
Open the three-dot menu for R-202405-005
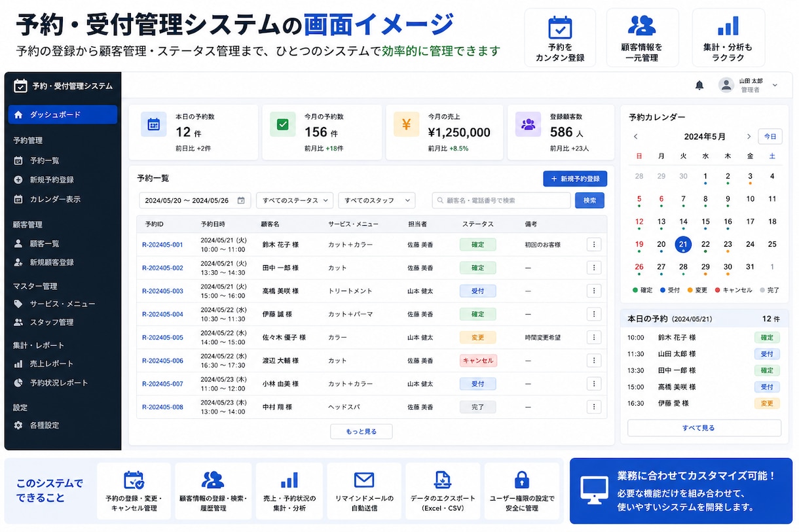tap(594, 338)
